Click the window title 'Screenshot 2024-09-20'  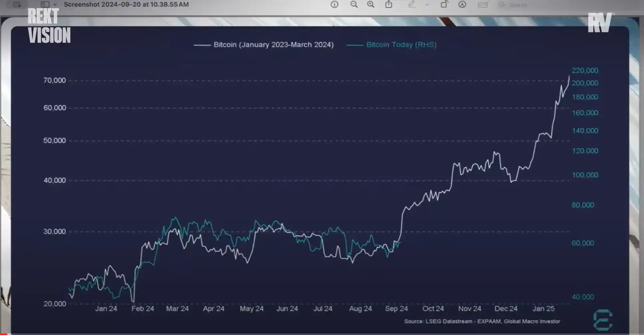coord(126,4)
